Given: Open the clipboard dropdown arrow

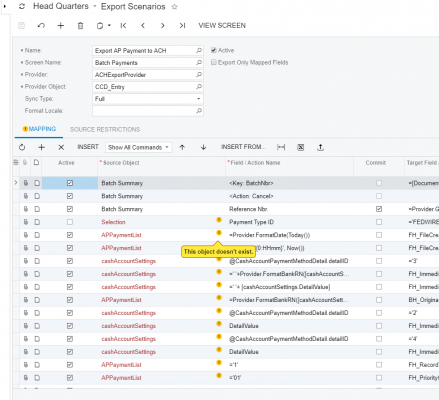Looking at the screenshot, I should tap(109, 25).
